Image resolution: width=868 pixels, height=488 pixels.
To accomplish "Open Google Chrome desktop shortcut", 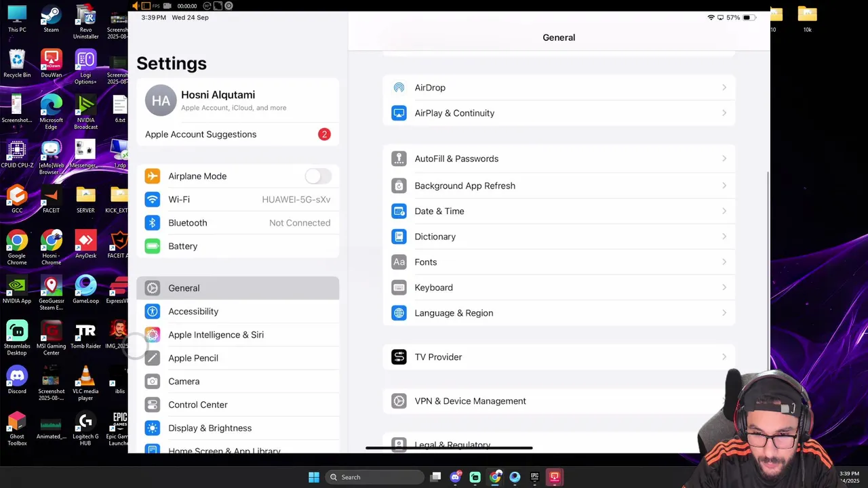I will pyautogui.click(x=17, y=247).
